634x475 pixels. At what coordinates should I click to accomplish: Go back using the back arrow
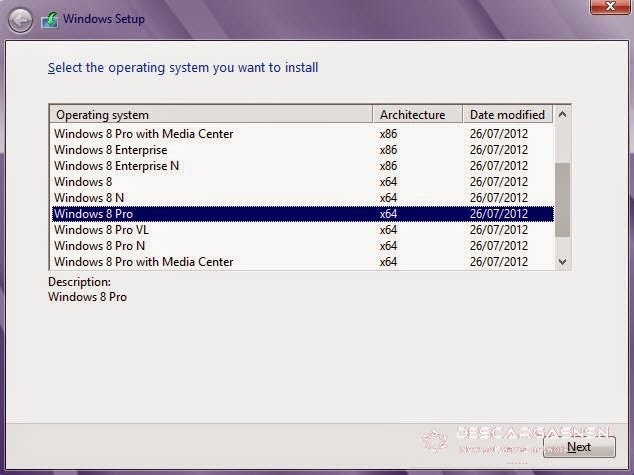pos(20,20)
